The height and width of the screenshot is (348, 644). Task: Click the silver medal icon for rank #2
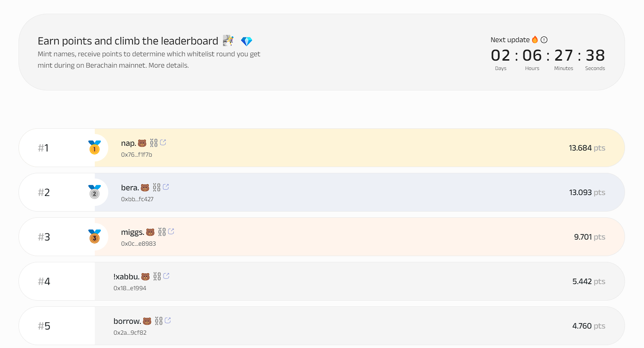[x=94, y=192]
